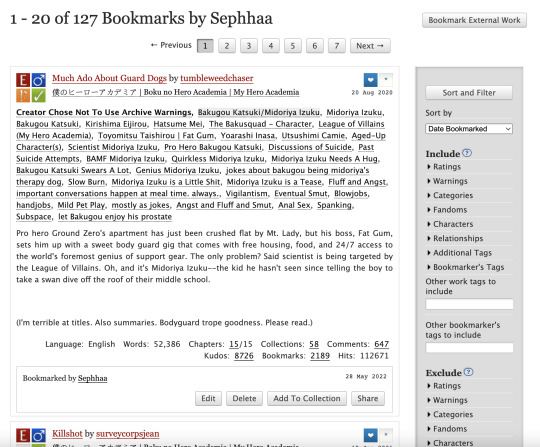This screenshot has width=540, height=447.
Task: Click the Bakugou Katsuki/Midoriya Izuku relationship tag
Action: click(259, 112)
